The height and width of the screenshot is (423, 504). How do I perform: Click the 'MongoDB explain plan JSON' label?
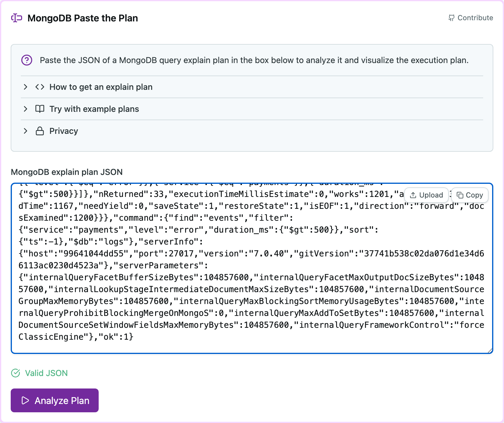[67, 172]
